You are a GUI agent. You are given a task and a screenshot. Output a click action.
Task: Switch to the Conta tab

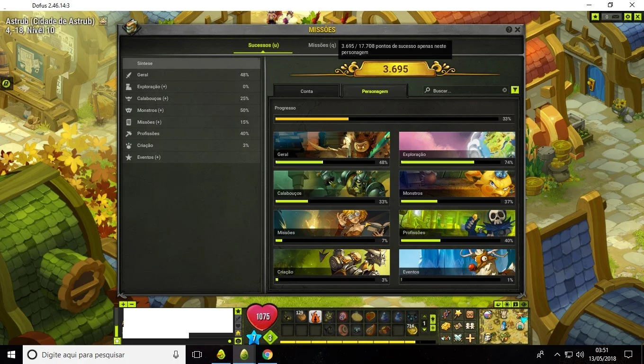306,91
